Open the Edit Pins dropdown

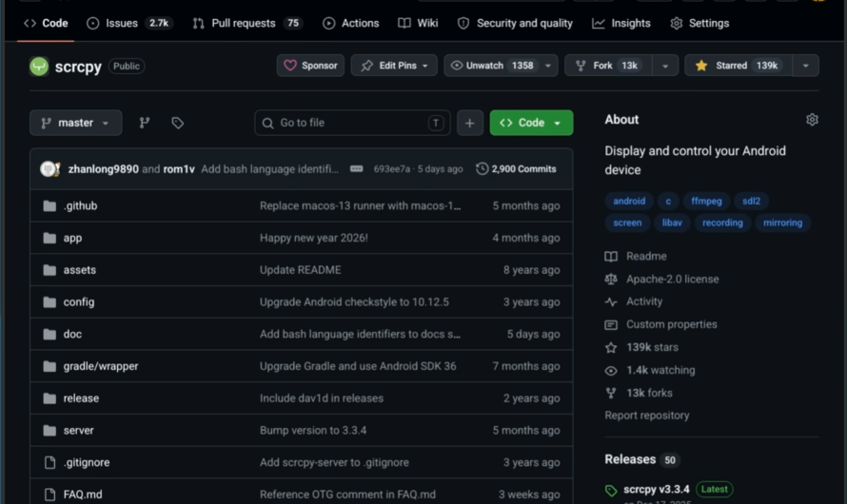point(394,66)
